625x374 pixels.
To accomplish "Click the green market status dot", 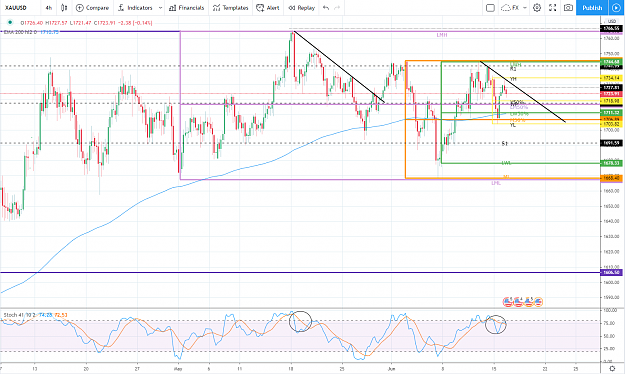I will pyautogui.click(x=10, y=22).
